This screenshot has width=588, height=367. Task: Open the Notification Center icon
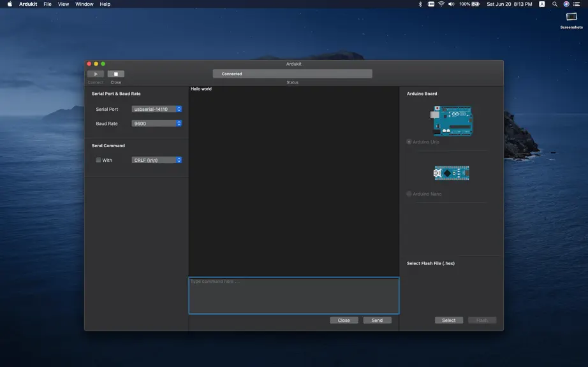(x=577, y=4)
